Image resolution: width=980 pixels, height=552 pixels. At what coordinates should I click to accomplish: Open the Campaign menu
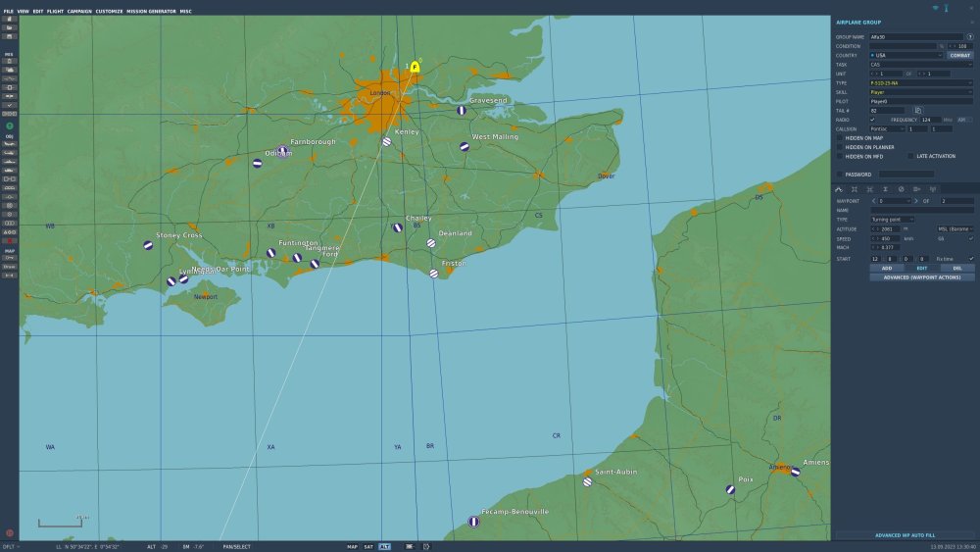pyautogui.click(x=79, y=11)
